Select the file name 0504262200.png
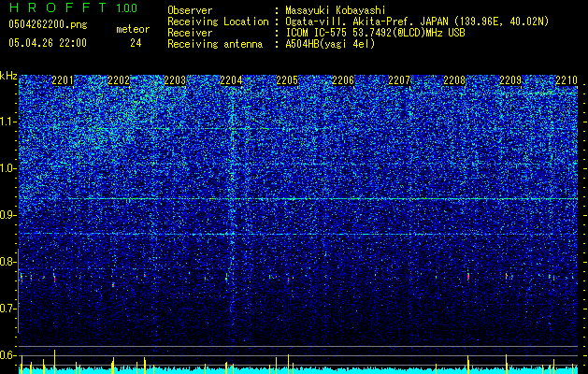This screenshot has height=374, width=588. click(48, 25)
